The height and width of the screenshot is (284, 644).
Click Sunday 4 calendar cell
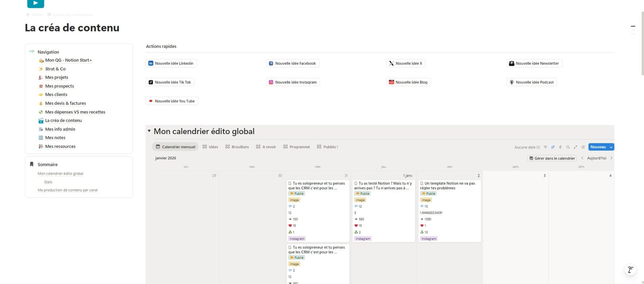(581, 228)
